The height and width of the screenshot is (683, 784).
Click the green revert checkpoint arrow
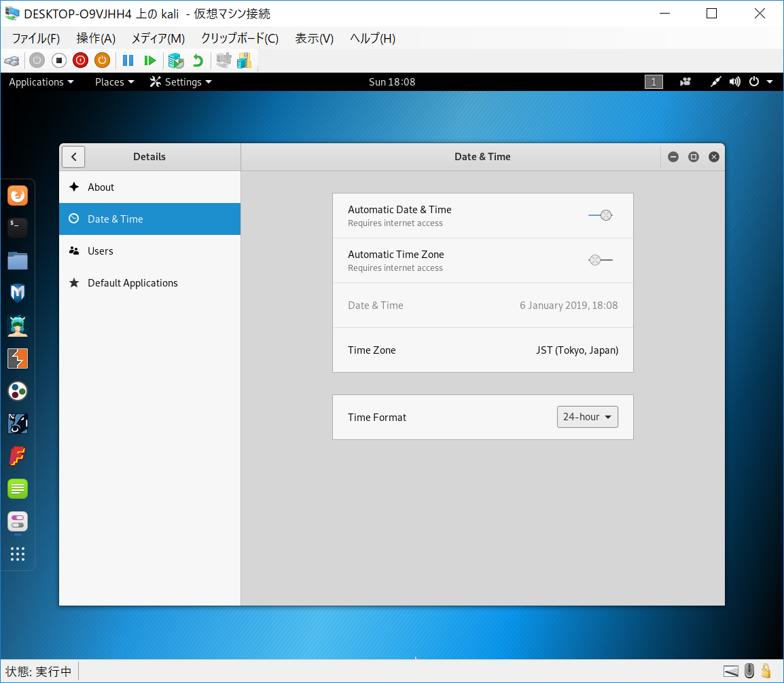click(198, 60)
